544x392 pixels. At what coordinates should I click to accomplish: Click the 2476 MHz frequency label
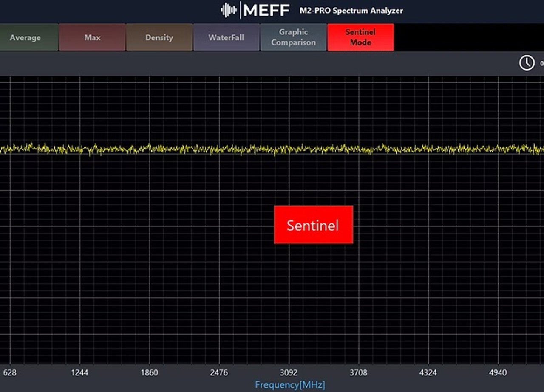click(220, 372)
